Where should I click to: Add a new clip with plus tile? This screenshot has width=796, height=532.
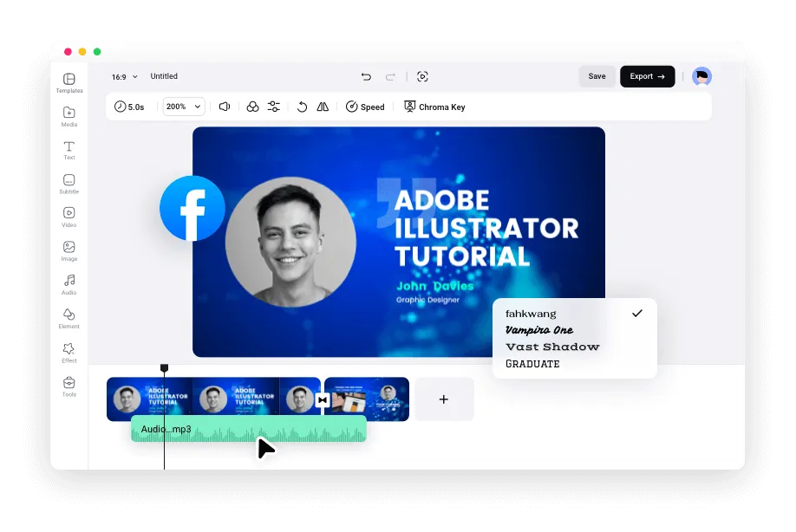coord(444,399)
